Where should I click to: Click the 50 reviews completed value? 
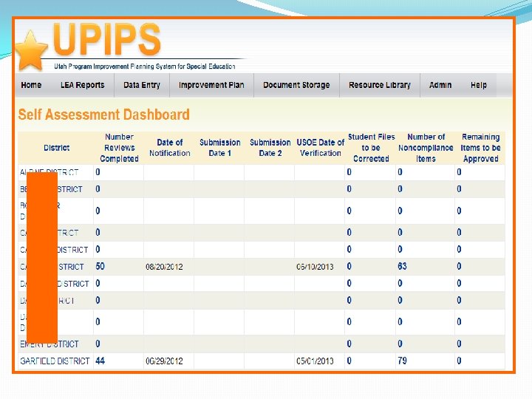100,266
